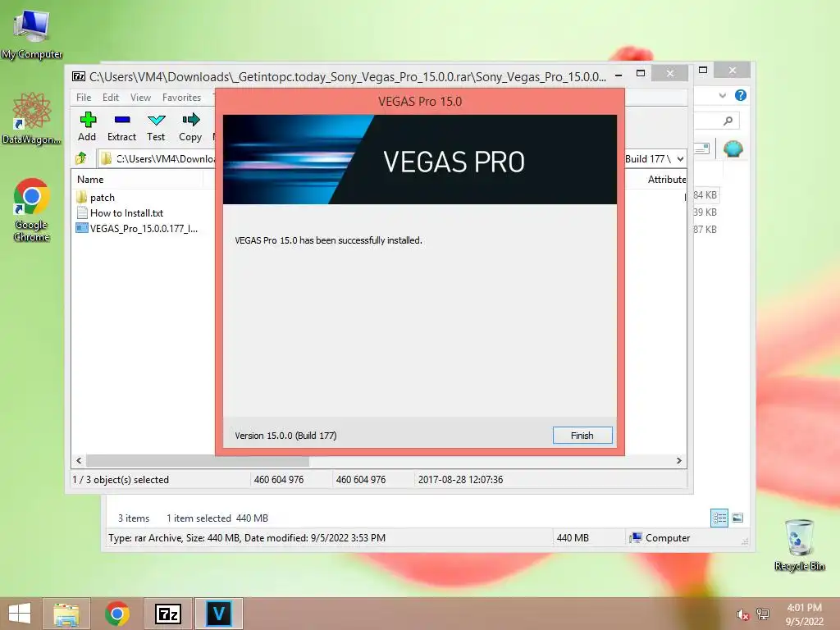
Task: Expand the 7-Zip address path dropdown
Action: 680,159
